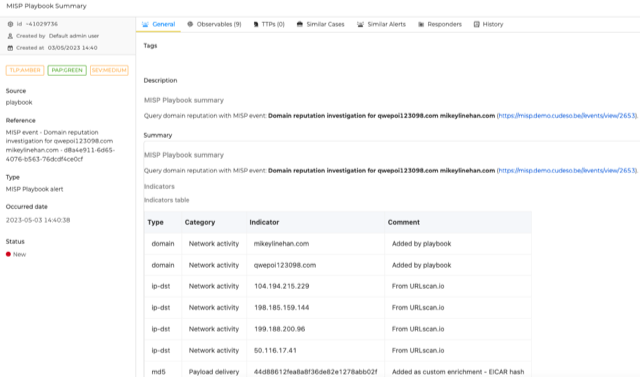Click the General tab icon
This screenshot has width=640, height=377.
pyautogui.click(x=145, y=24)
